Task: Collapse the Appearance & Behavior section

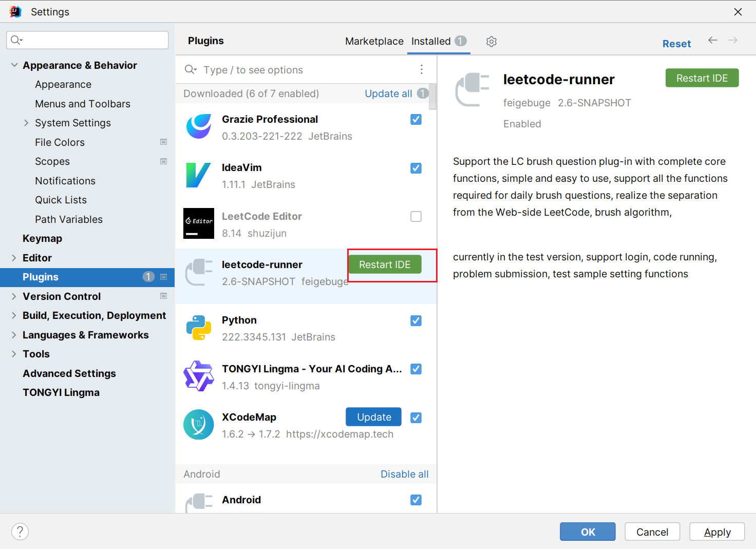Action: (x=14, y=65)
